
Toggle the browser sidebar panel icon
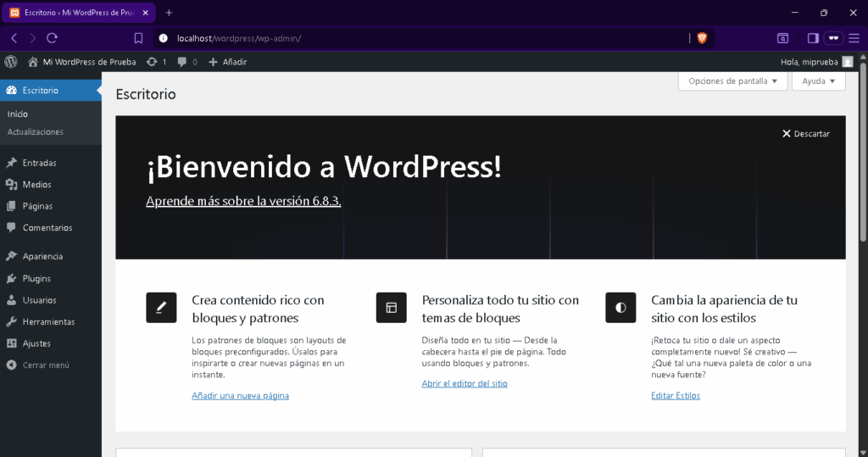coord(813,38)
